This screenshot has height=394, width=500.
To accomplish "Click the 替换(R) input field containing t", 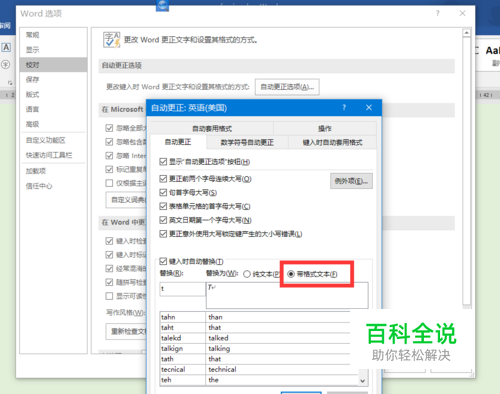I will pyautogui.click(x=182, y=289).
